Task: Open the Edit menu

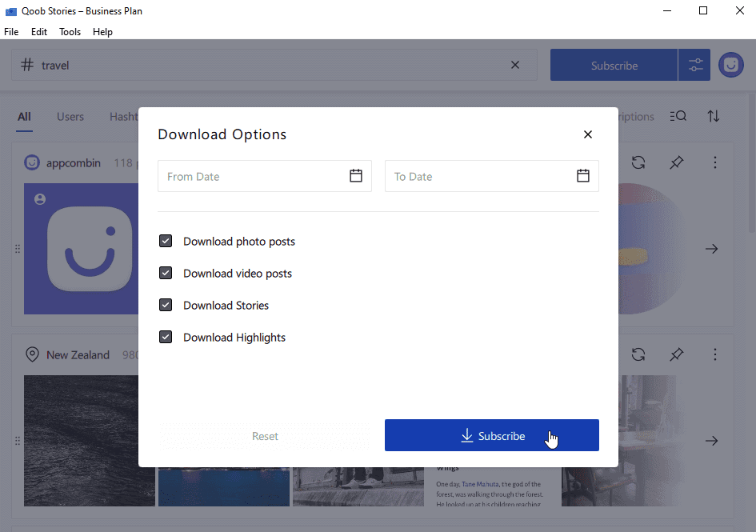Action: 39,32
